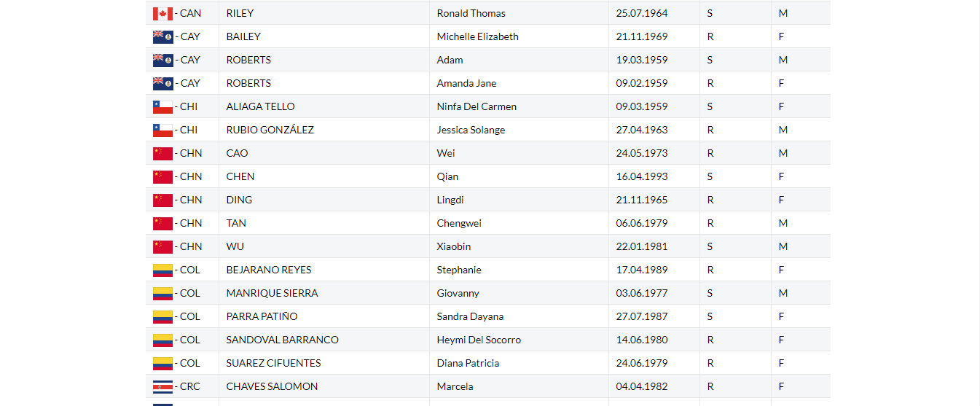Click the first name Michelle Elizabeth
The image size is (980, 406).
(477, 36)
